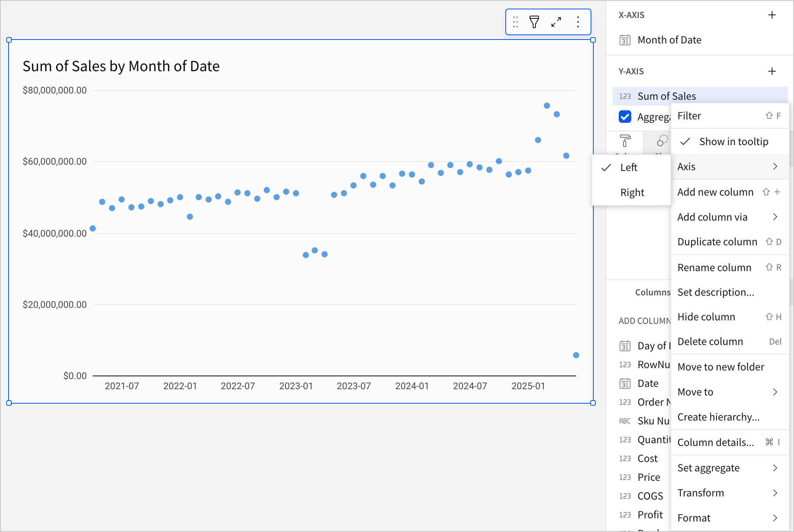Expand the Transform submenu
Screen dimensions: 794x532
[x=730, y=493]
